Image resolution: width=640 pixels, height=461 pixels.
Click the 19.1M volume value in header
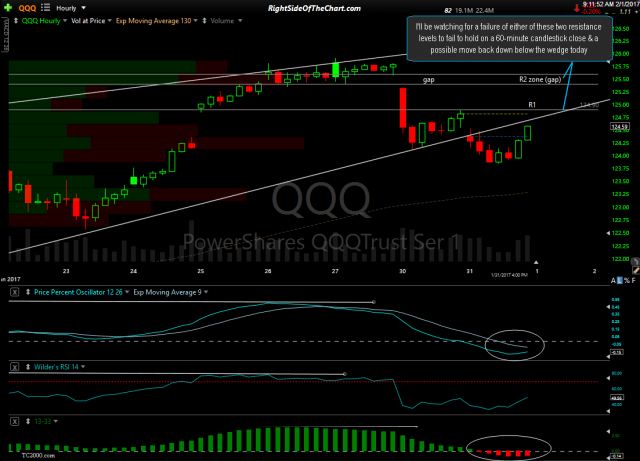coord(464,11)
